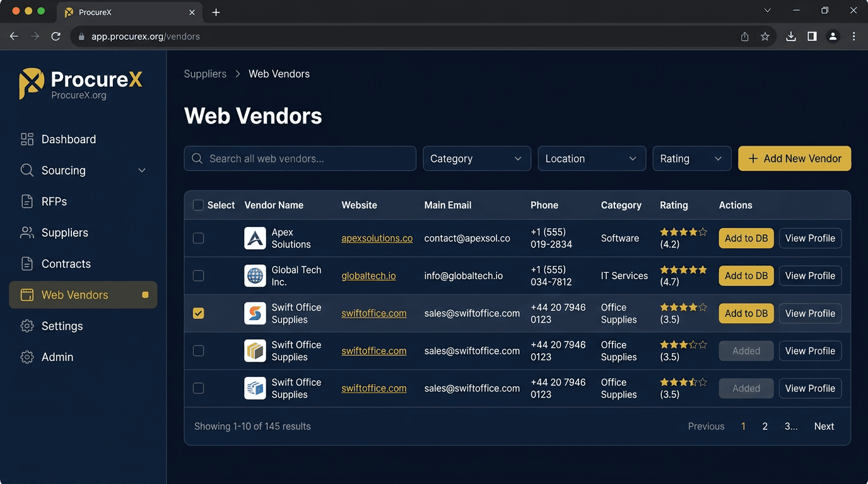Click the browser address bar URL
This screenshot has height=484, width=868.
pyautogui.click(x=146, y=37)
